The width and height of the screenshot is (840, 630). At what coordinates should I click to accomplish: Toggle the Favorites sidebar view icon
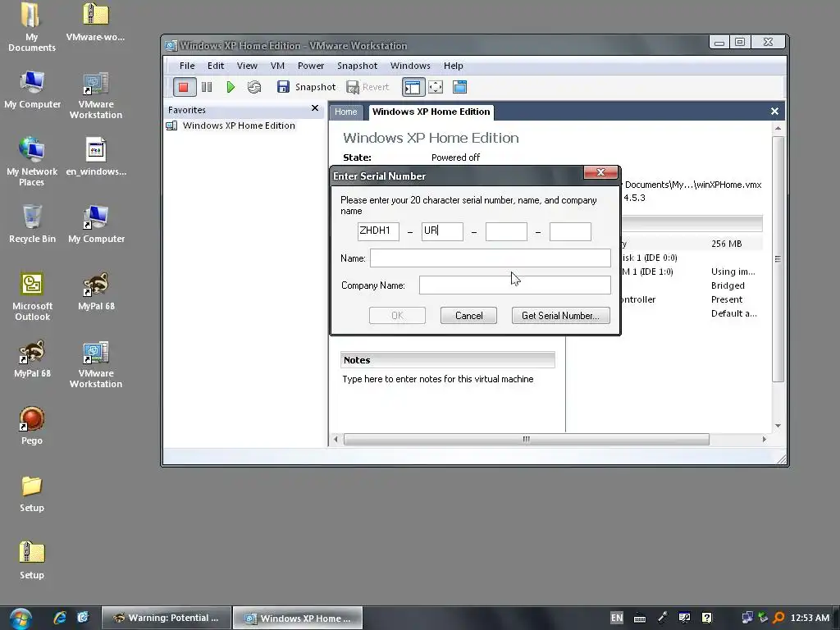(x=413, y=87)
